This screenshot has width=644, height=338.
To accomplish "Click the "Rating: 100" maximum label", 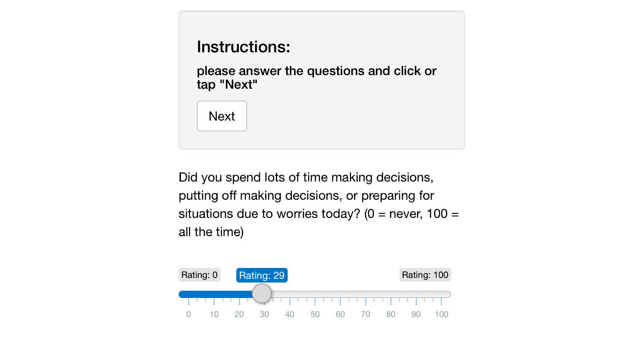I will point(425,275).
